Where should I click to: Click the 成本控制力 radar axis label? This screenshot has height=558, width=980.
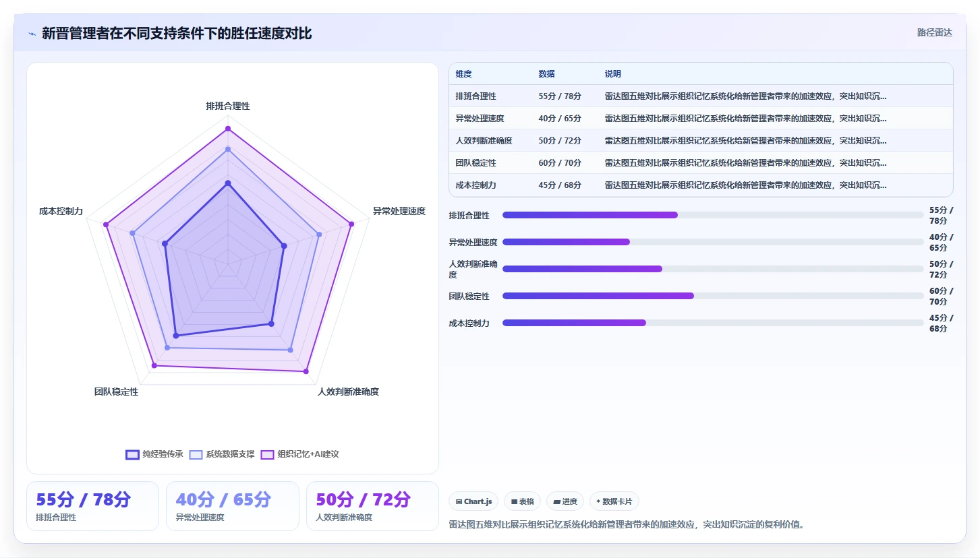pyautogui.click(x=61, y=211)
